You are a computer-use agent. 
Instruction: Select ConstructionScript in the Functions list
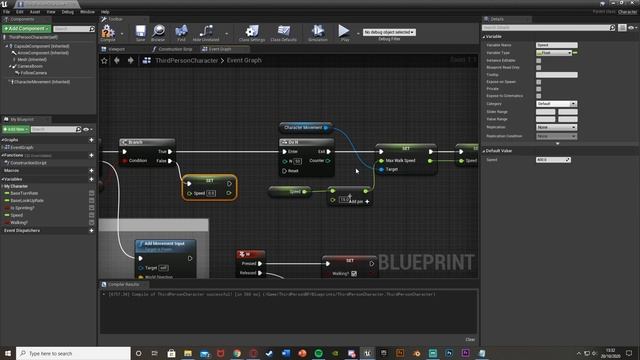click(28, 163)
